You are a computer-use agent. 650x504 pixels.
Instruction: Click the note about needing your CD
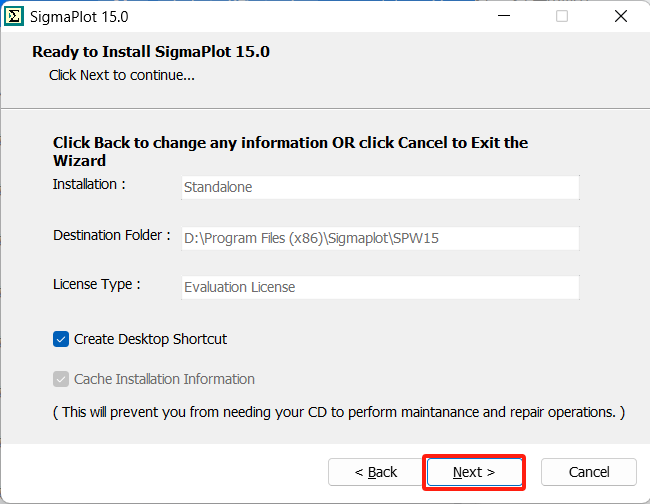pyautogui.click(x=339, y=412)
